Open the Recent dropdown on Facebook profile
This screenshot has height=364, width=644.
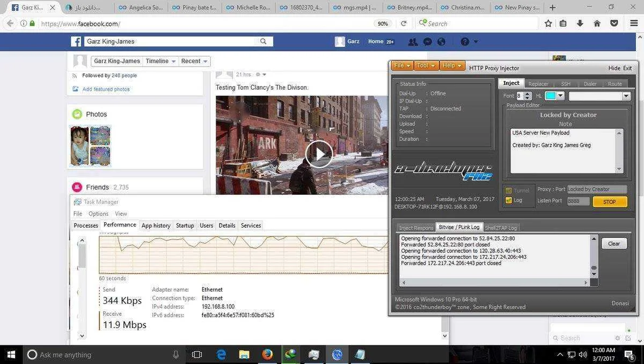click(194, 61)
